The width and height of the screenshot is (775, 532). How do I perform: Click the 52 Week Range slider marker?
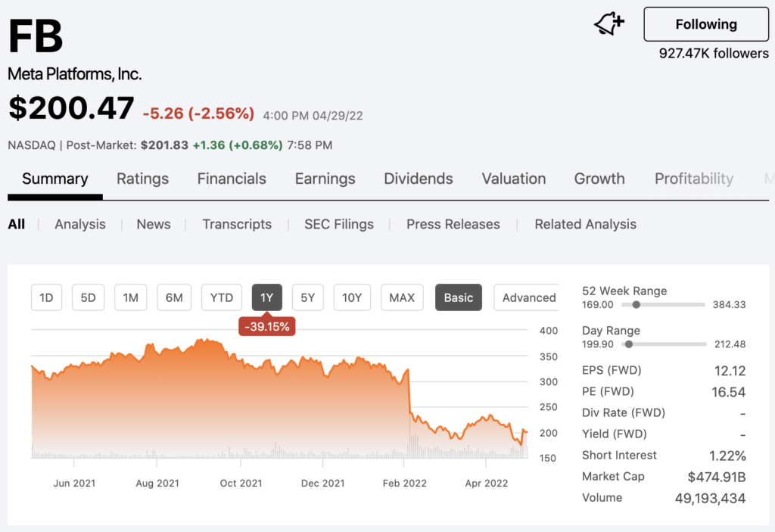click(x=636, y=304)
